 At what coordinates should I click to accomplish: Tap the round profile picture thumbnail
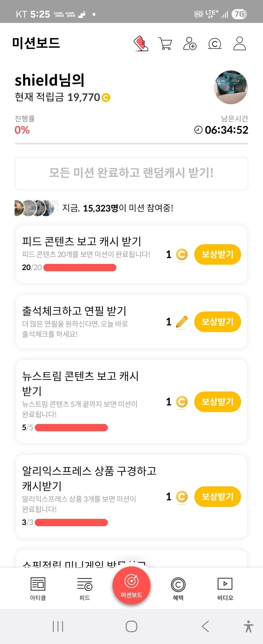tap(231, 87)
